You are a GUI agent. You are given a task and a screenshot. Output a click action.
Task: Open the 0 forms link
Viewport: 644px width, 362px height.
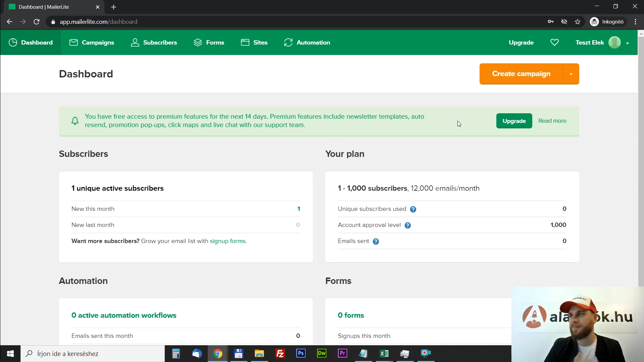(351, 315)
